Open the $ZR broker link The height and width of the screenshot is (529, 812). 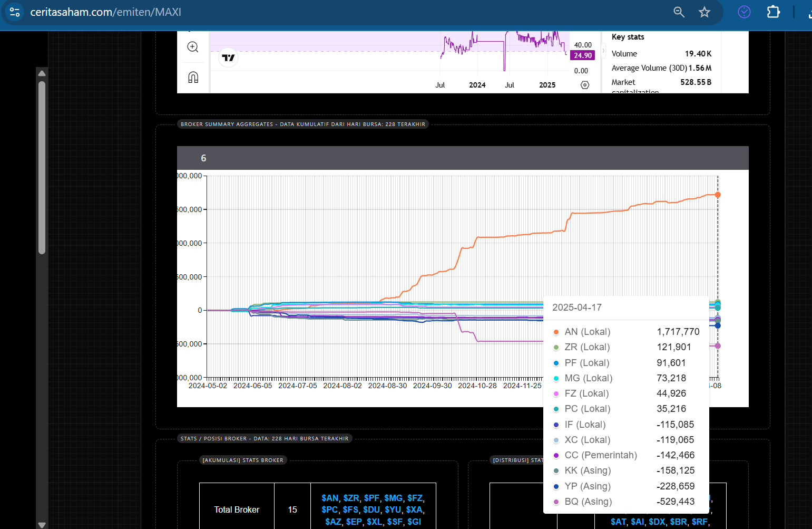click(351, 498)
